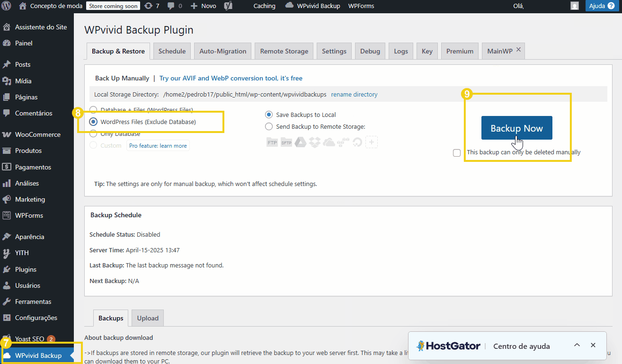Collapse the HostGator help widget chevron
Image resolution: width=622 pixels, height=364 pixels.
[x=577, y=345]
